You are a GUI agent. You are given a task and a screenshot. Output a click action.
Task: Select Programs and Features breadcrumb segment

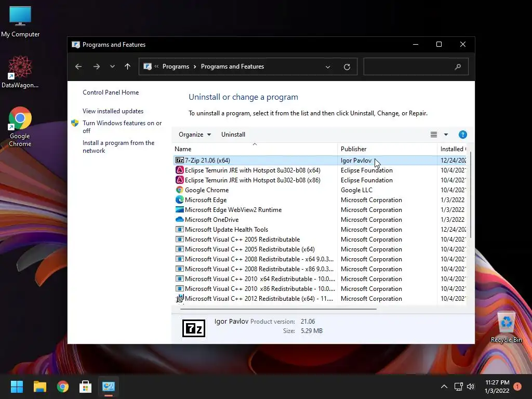click(232, 66)
